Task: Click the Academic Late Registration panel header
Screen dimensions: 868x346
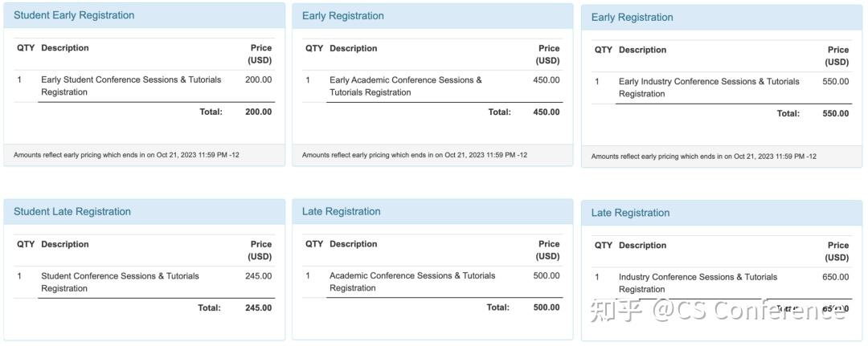Action: pos(342,212)
